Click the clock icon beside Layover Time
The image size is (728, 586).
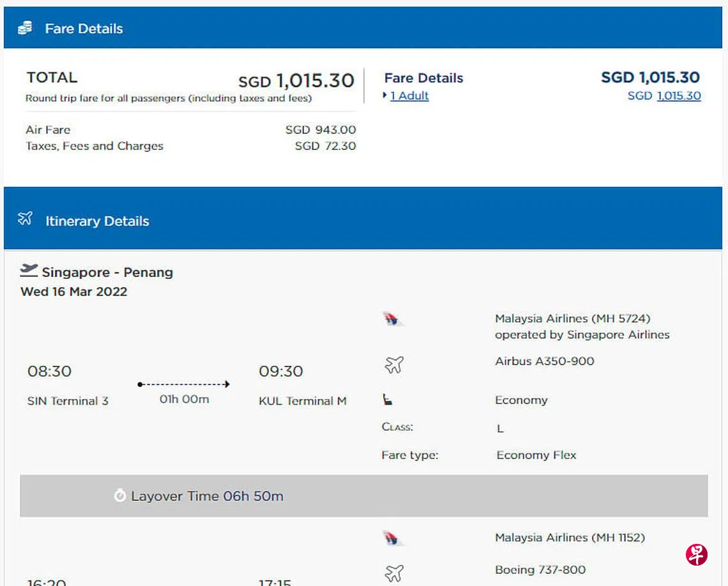click(x=119, y=495)
